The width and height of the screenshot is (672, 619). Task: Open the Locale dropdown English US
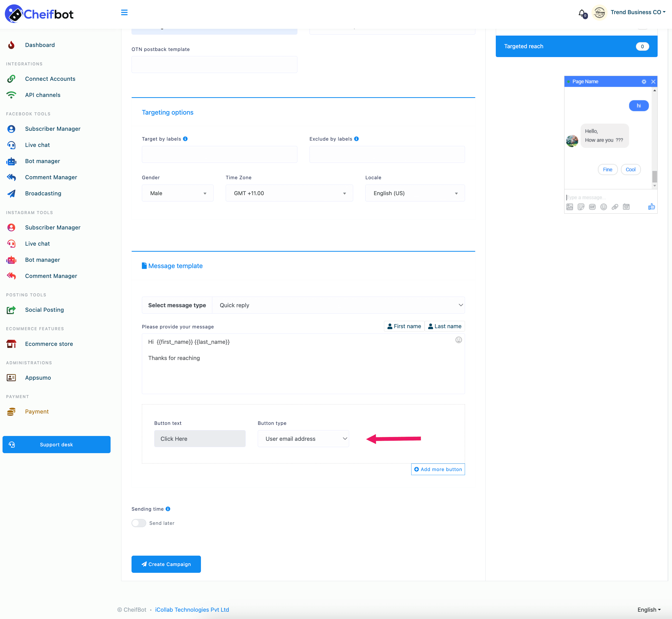pyautogui.click(x=413, y=193)
